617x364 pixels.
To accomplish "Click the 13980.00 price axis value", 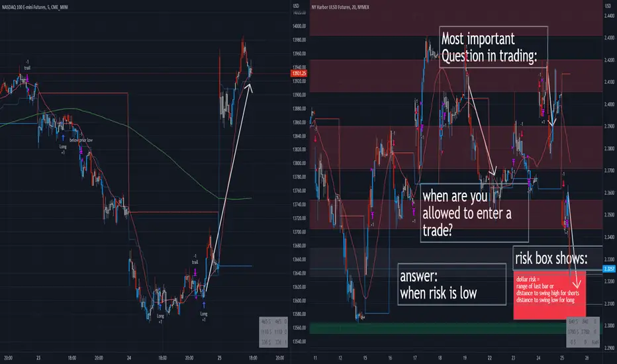I will [299, 40].
